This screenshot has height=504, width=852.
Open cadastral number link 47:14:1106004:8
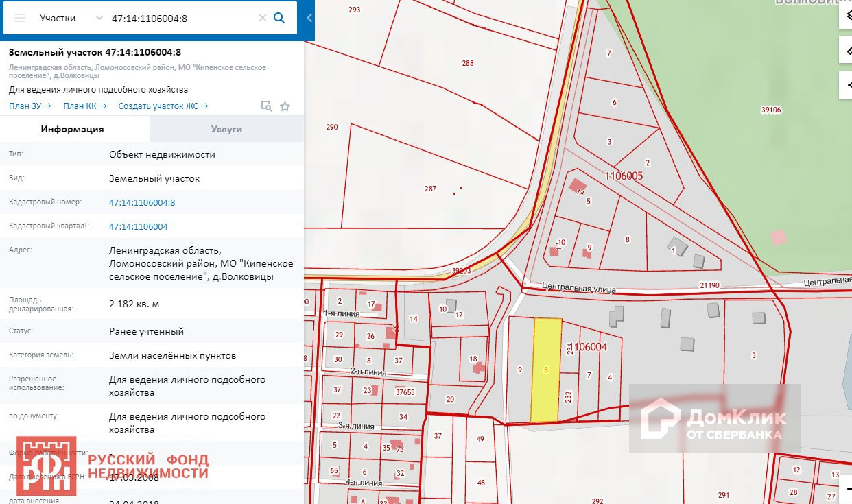[142, 203]
